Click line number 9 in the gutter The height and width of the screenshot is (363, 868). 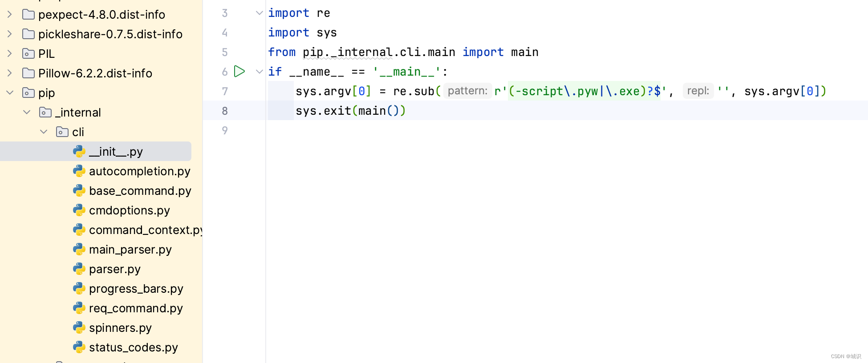point(225,130)
